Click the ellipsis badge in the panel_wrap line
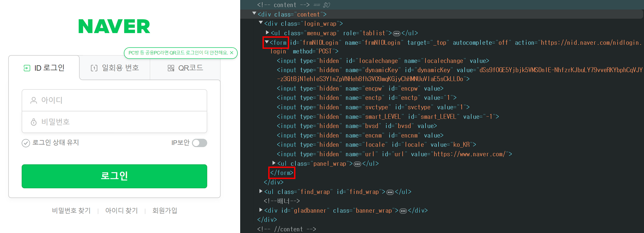The height and width of the screenshot is (233, 644). 358,164
